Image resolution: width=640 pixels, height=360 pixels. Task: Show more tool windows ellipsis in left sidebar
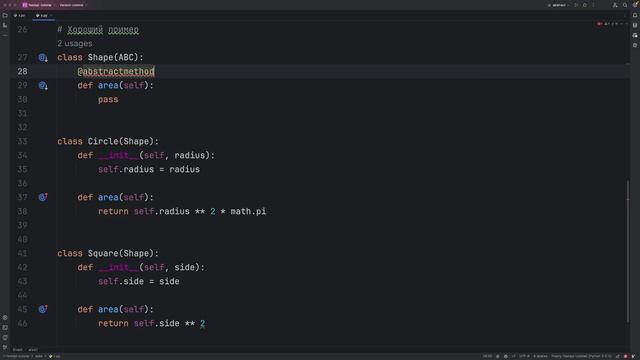tap(5, 36)
